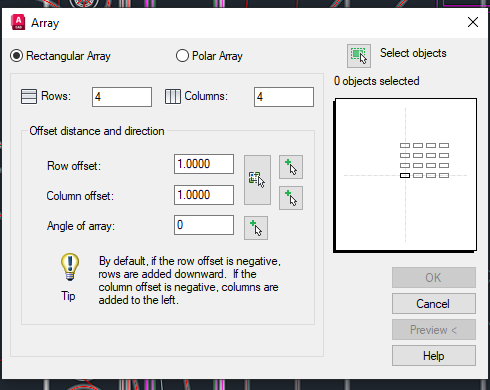Image resolution: width=490 pixels, height=390 pixels.
Task: Select Polar Array radio button
Action: 182,56
